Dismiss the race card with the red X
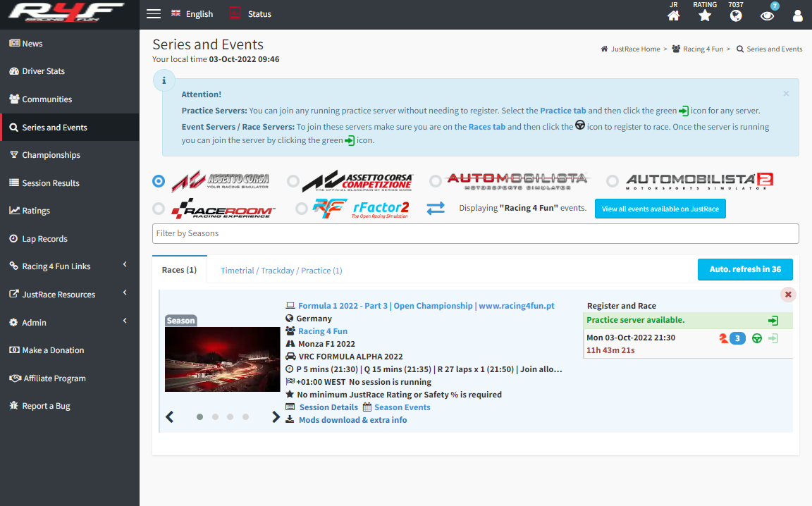 pos(787,295)
